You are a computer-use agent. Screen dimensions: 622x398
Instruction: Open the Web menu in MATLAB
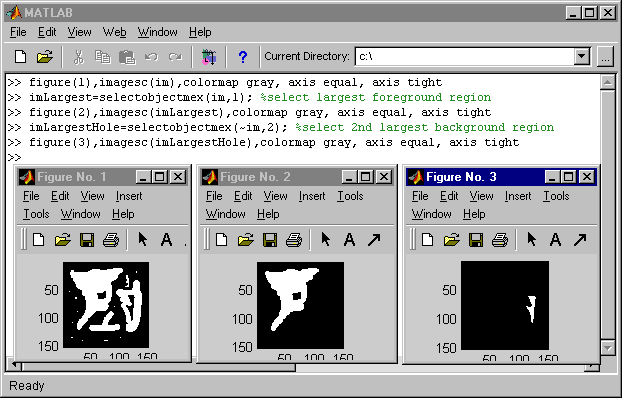(115, 32)
